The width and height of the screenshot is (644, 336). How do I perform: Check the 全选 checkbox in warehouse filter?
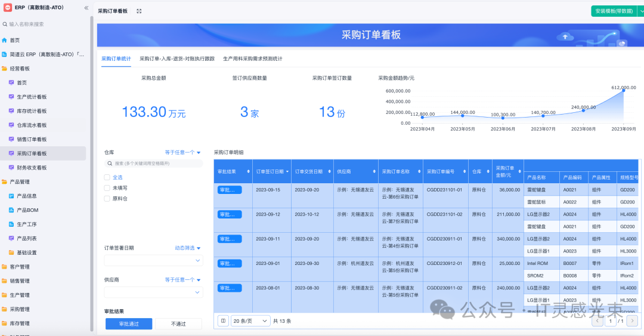pos(107,177)
